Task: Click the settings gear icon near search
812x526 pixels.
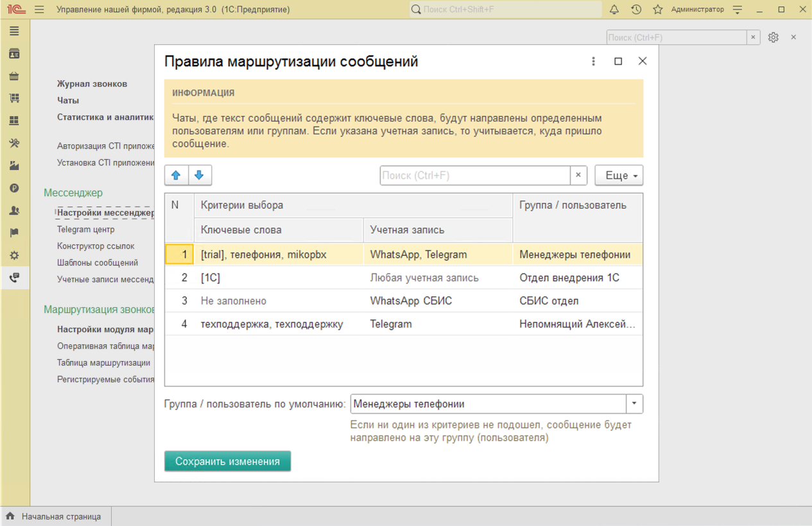Action: [x=773, y=37]
